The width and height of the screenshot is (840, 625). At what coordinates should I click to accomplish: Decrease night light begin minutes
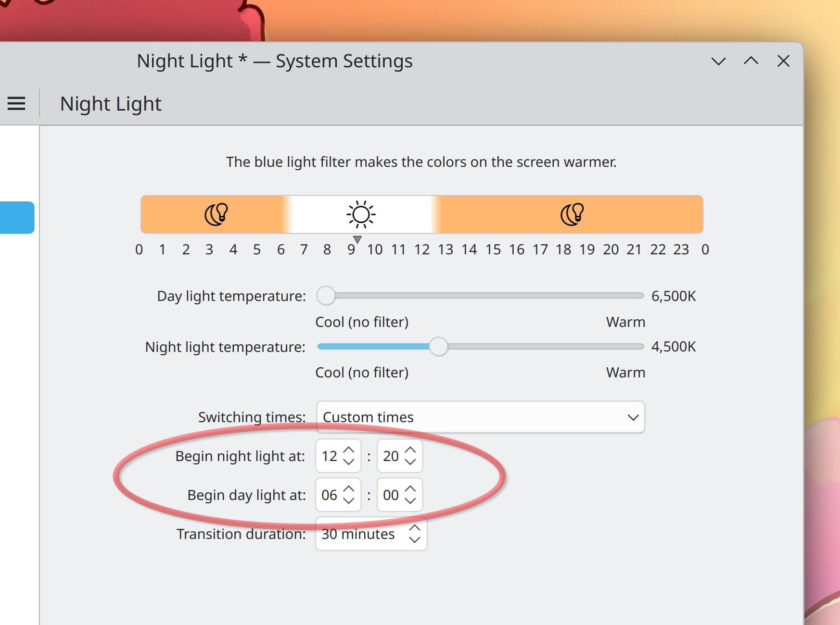[410, 462]
